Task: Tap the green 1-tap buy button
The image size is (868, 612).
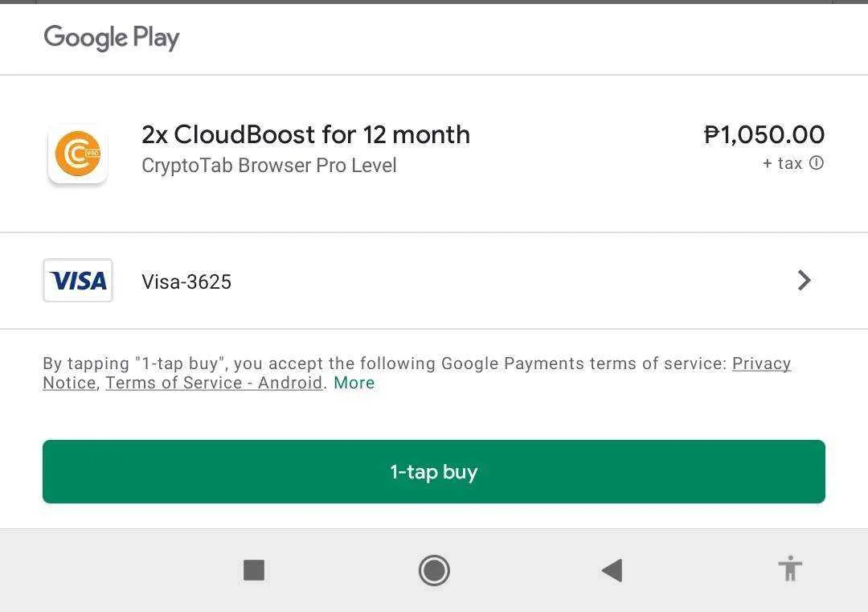Action: coord(433,471)
